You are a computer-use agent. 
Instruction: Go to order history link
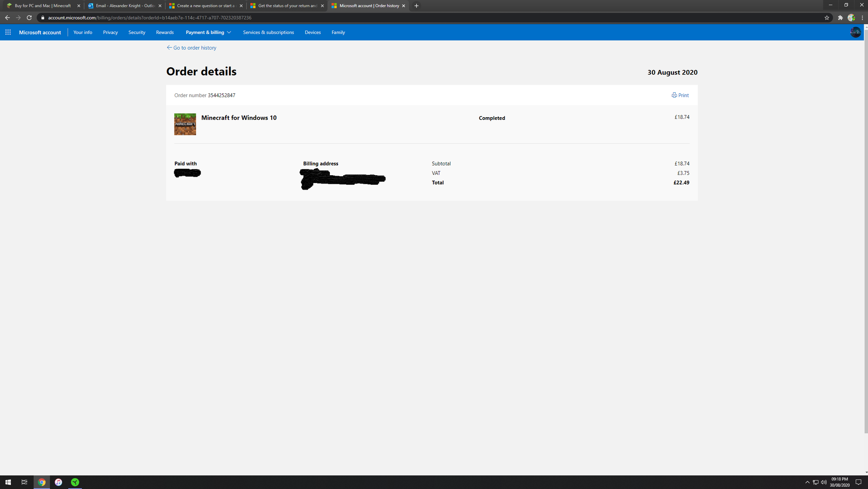(191, 48)
